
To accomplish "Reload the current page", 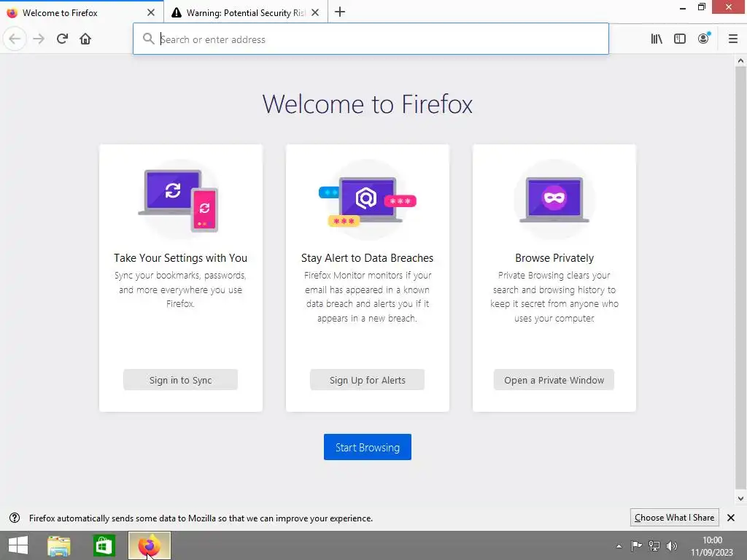I will [62, 39].
